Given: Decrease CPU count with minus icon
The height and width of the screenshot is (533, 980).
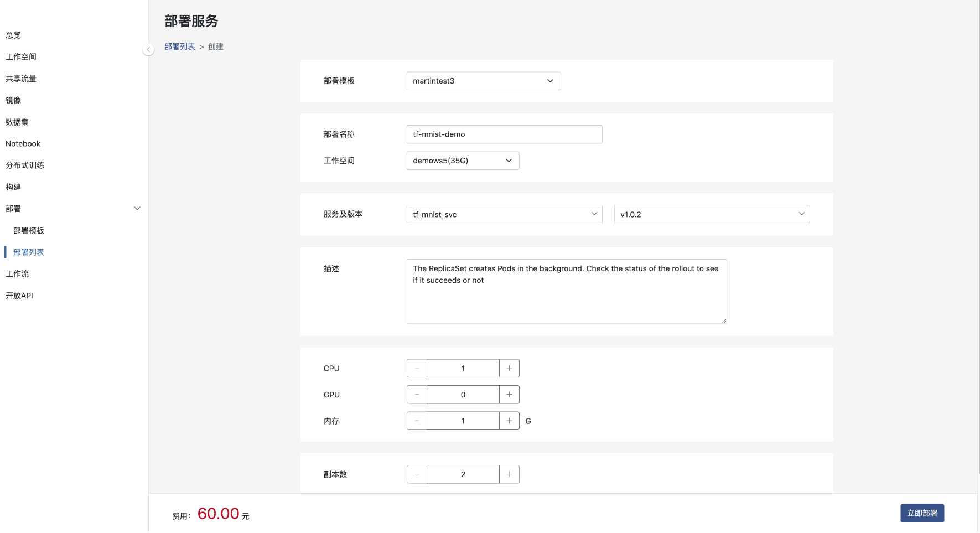Looking at the screenshot, I should click(417, 368).
